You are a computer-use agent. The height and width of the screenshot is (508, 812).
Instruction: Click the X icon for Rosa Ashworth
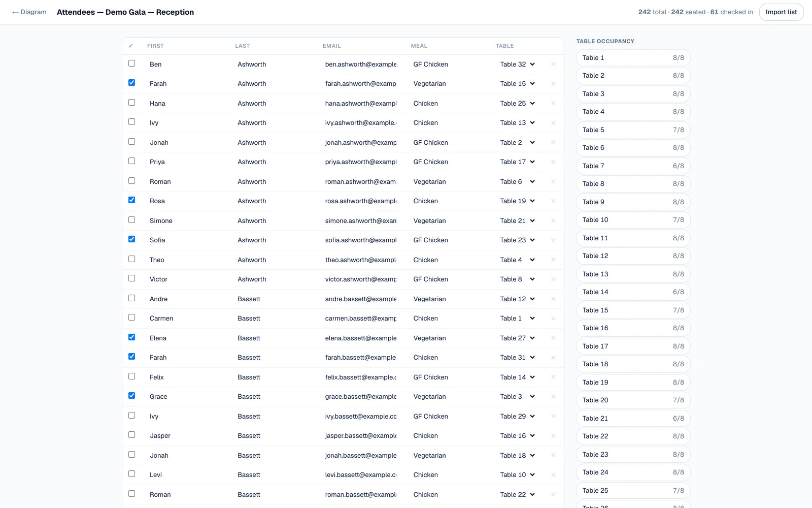(x=553, y=201)
